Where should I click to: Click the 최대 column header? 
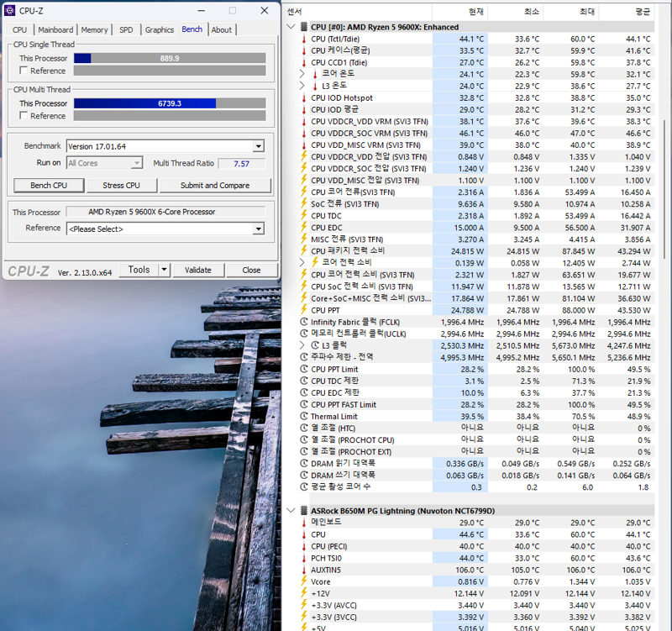click(571, 12)
